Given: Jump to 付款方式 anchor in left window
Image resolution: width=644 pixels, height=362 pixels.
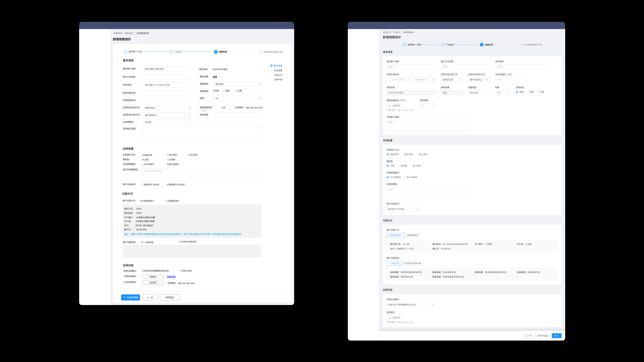Looking at the screenshot, I should click(278, 75).
